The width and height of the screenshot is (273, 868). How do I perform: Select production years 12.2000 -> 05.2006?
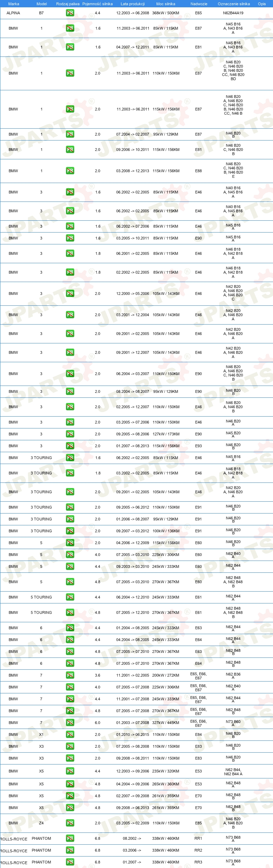click(x=133, y=294)
